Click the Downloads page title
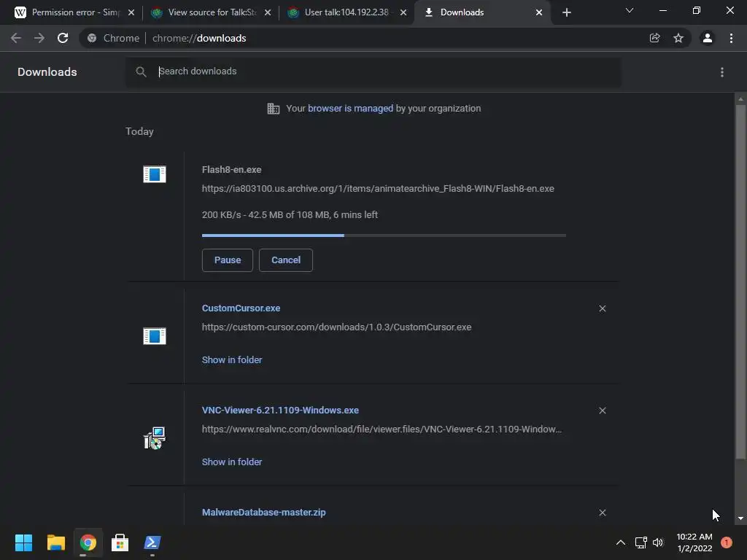The width and height of the screenshot is (747, 560). 47,72
